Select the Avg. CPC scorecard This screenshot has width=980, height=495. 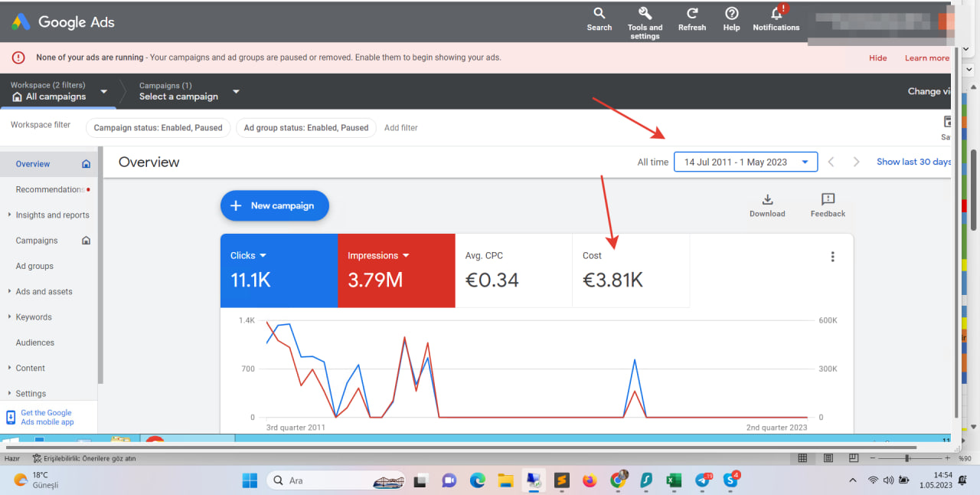[x=514, y=270]
